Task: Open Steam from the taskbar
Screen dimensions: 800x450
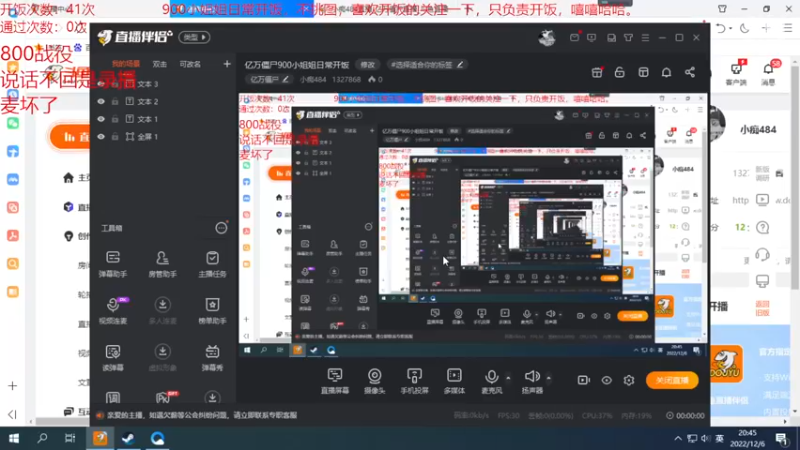Action: point(129,438)
